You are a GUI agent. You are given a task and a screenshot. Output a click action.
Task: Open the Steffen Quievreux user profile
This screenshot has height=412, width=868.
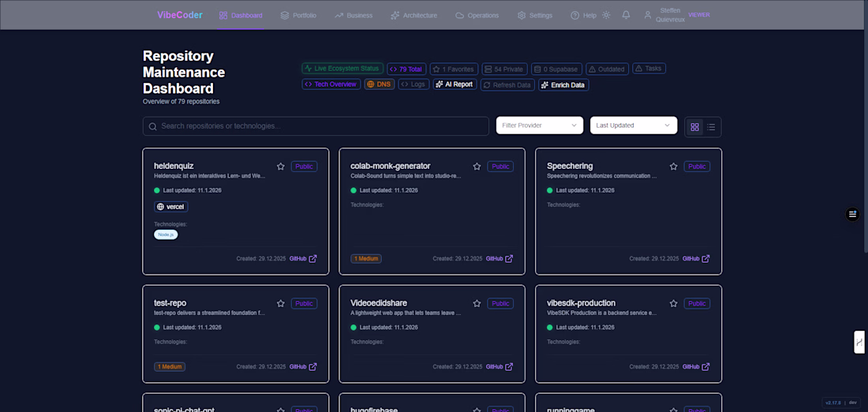(x=664, y=15)
